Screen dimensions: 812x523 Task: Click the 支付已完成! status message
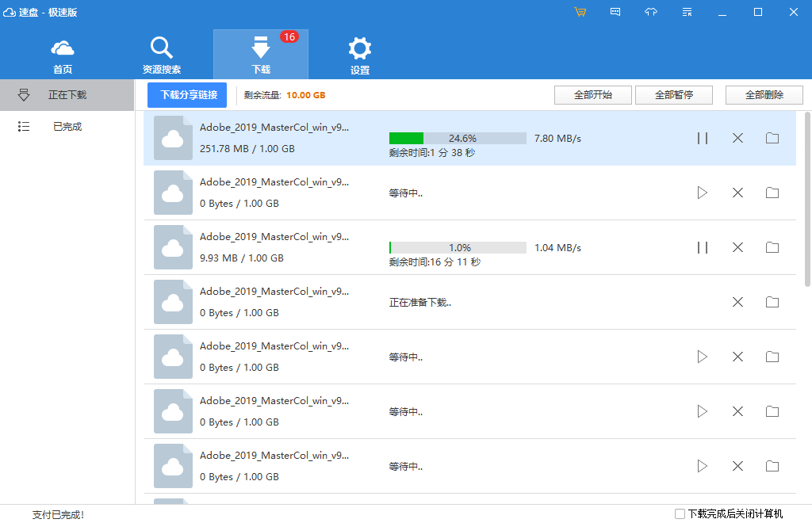point(58,515)
